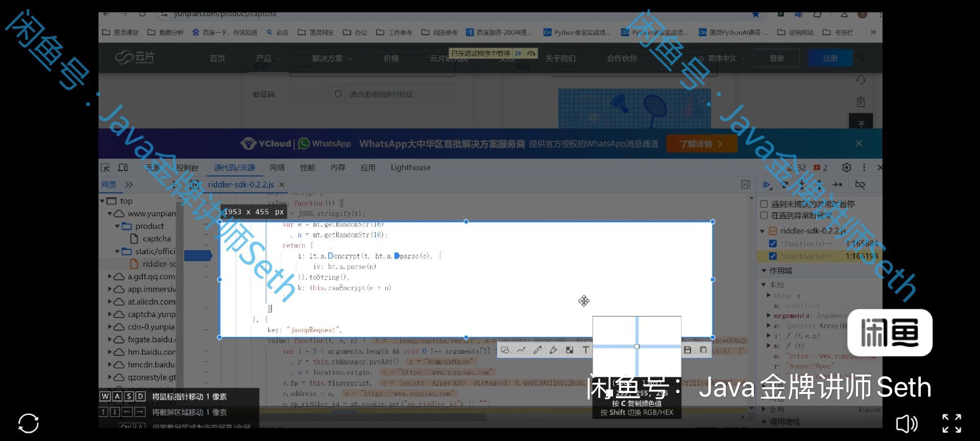Deactivate breakpoints icon in debugger toolbar

point(860,185)
